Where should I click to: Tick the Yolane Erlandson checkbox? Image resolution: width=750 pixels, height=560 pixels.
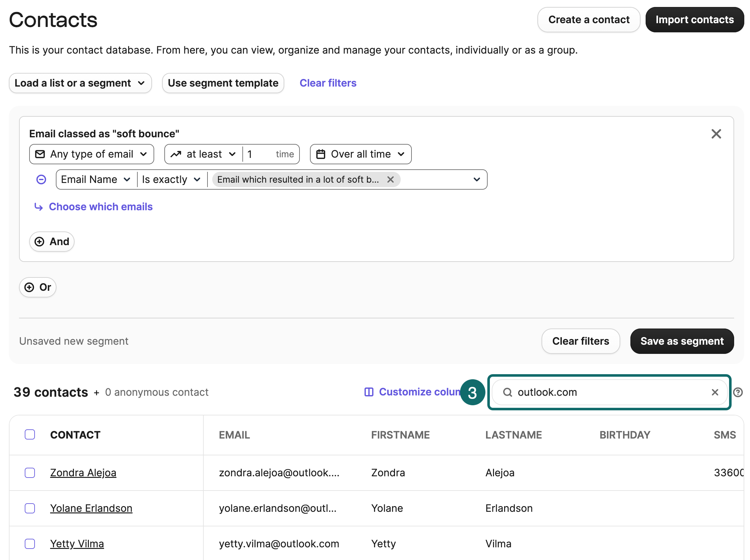click(x=30, y=508)
